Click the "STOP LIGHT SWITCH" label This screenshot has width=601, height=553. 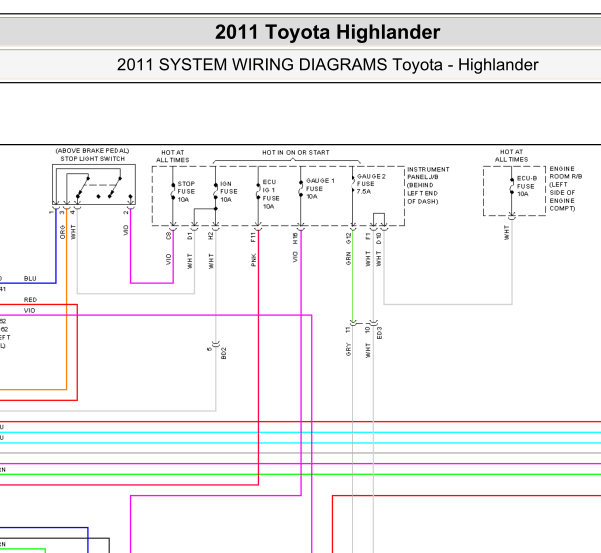[93, 159]
